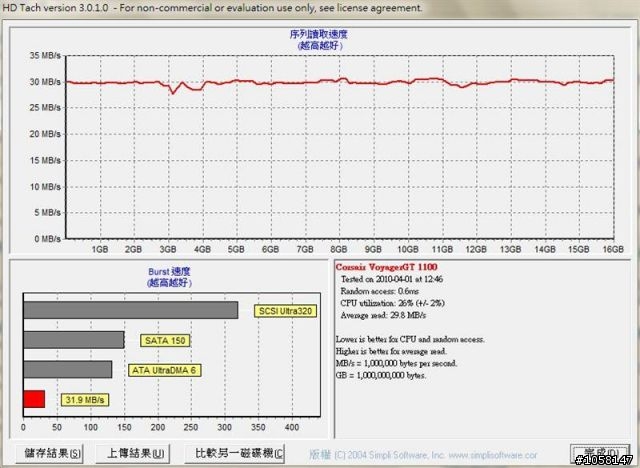Viewport: 640px width, 468px height.
Task: Click the Burst 速度 chart title
Action: (x=169, y=271)
